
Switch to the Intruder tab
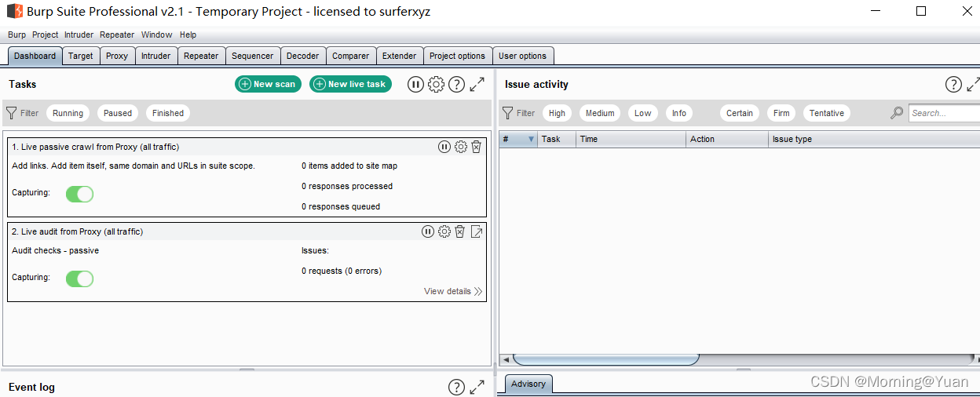[x=155, y=56]
